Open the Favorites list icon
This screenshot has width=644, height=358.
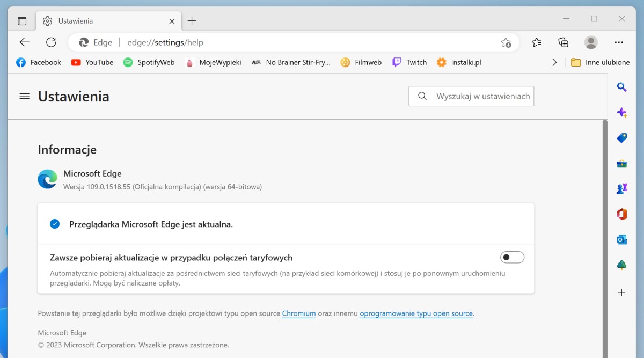(x=536, y=42)
